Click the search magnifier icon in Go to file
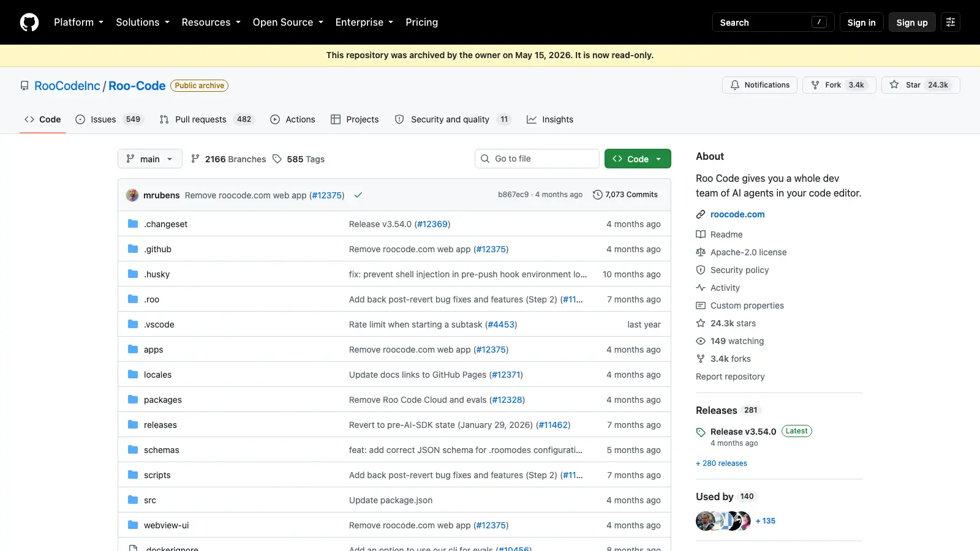Screen dimensions: 980x551 click(485, 159)
